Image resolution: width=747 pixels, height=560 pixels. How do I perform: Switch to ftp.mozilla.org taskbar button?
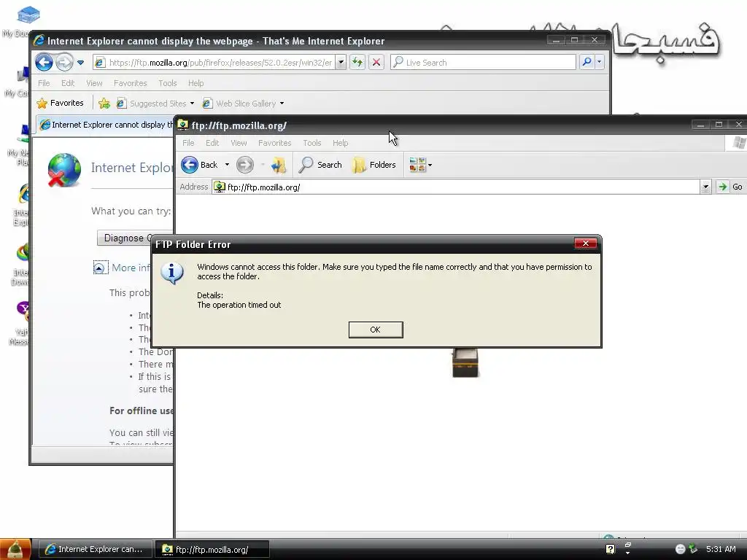212,549
